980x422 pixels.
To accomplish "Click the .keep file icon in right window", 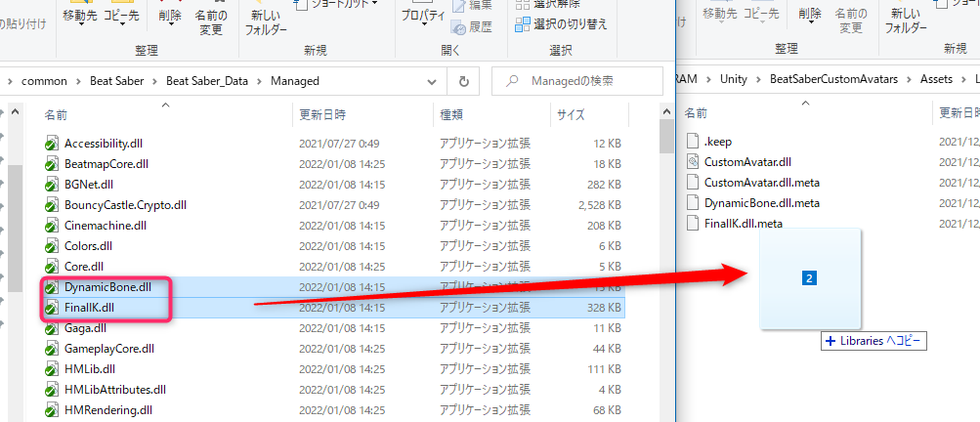I will coord(692,142).
